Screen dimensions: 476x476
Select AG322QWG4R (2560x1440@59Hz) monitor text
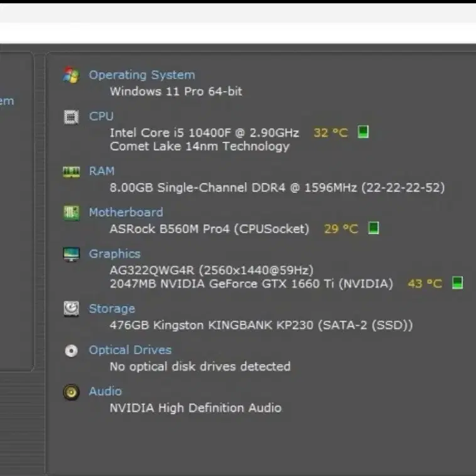coord(211,270)
